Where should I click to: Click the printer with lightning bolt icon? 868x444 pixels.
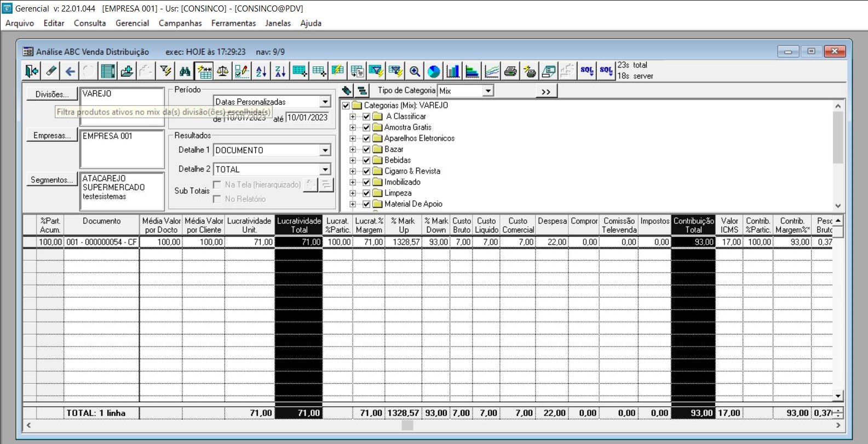tap(530, 71)
